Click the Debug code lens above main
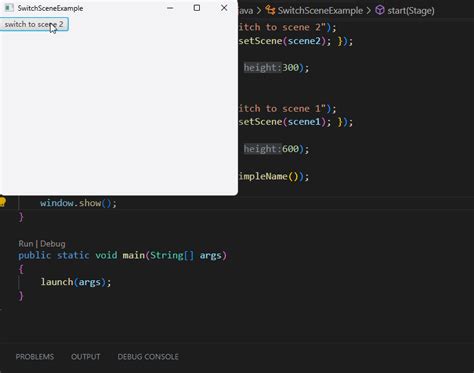 click(53, 244)
